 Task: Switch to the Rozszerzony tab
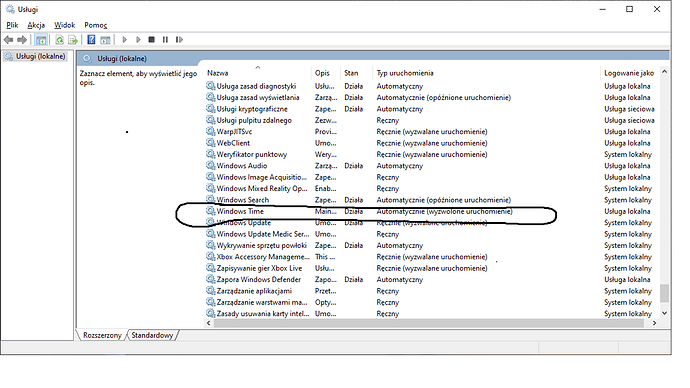(102, 335)
